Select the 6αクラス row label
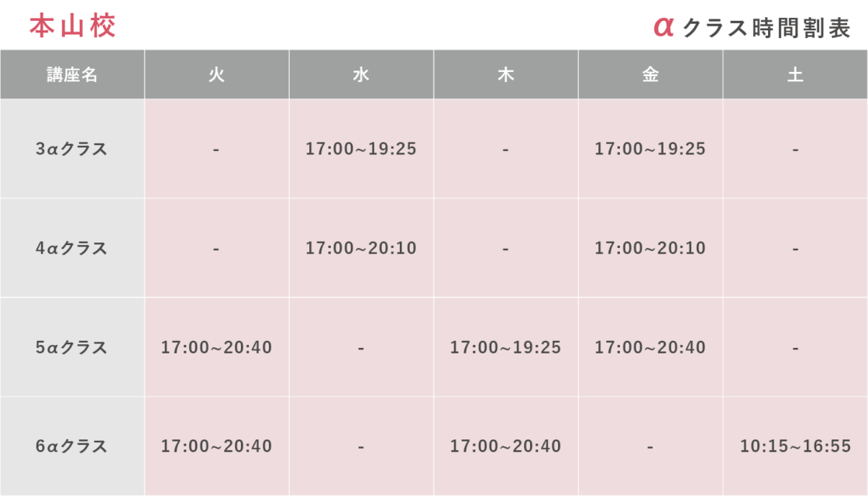Image resolution: width=868 pixels, height=496 pixels. pos(72,446)
